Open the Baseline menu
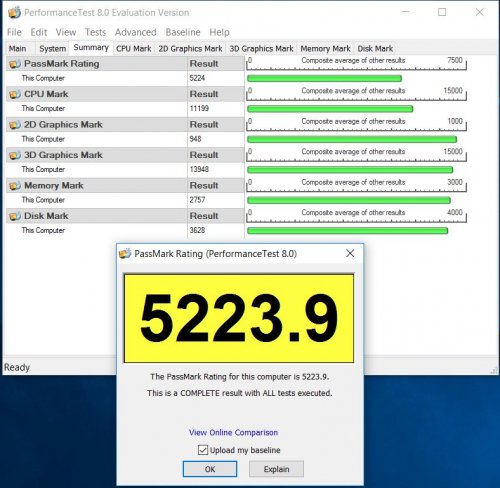Screen dimensions: 500x488 (x=183, y=32)
